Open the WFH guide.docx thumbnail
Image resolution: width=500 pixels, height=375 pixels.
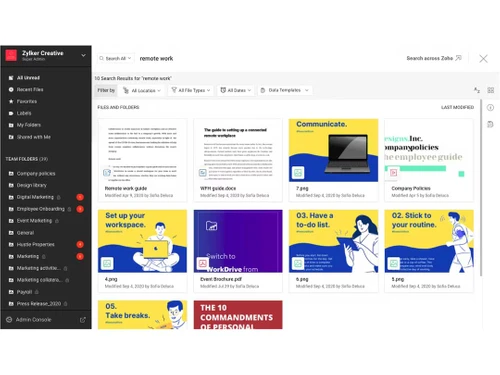(x=238, y=150)
